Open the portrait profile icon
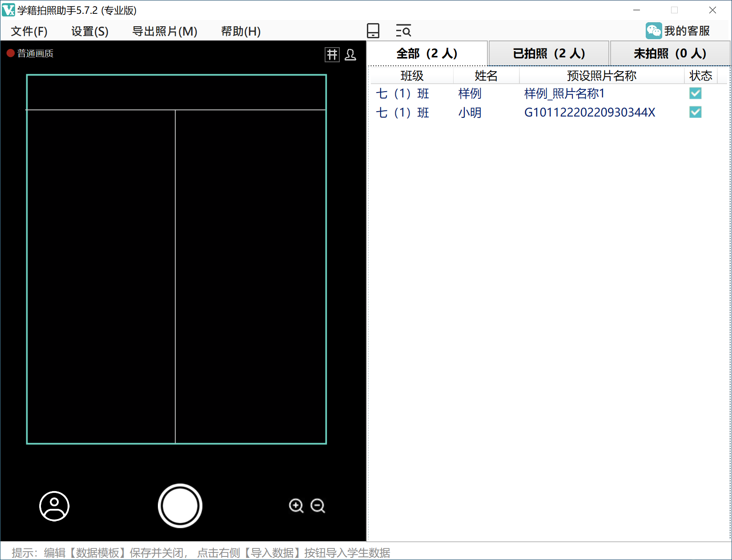732x560 pixels. 54,506
